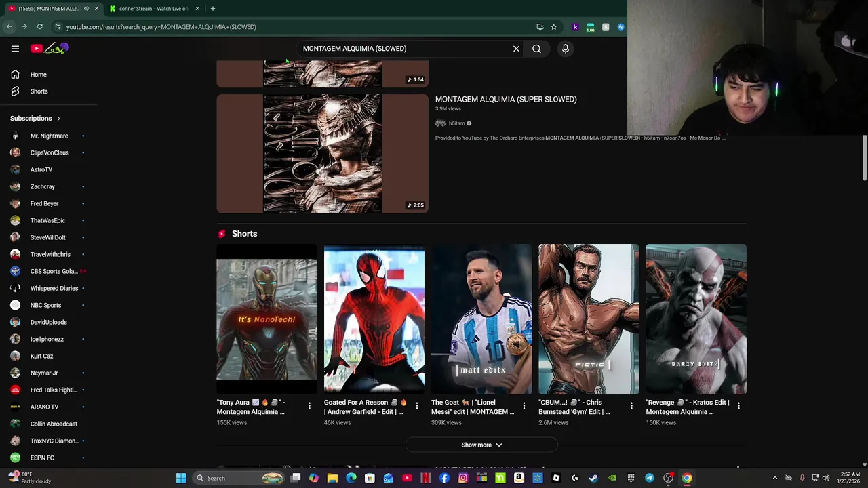This screenshot has width=868, height=488.
Task: Play the Andrew Garfield Spider-Man short
Action: pyautogui.click(x=374, y=319)
